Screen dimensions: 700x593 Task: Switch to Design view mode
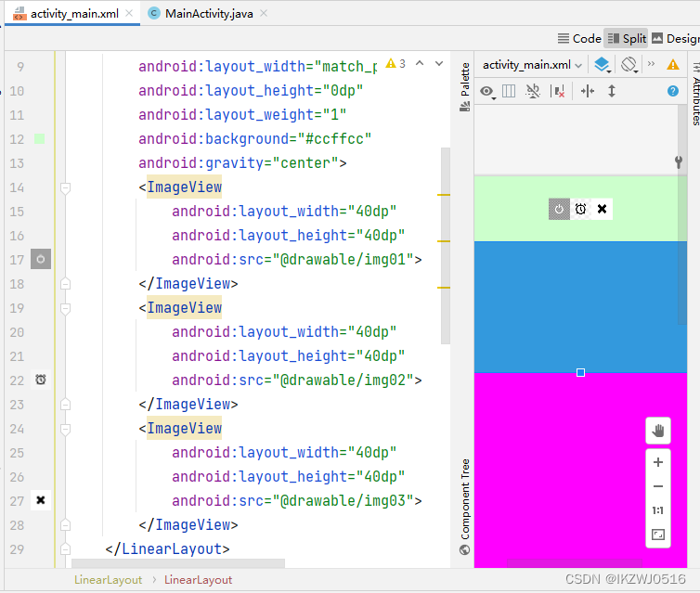click(676, 39)
